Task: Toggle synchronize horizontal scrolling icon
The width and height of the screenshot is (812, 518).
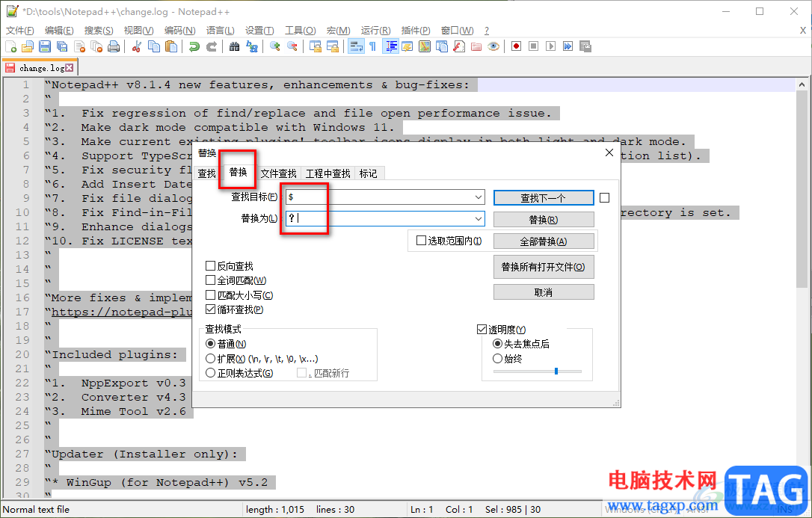Action: point(332,46)
